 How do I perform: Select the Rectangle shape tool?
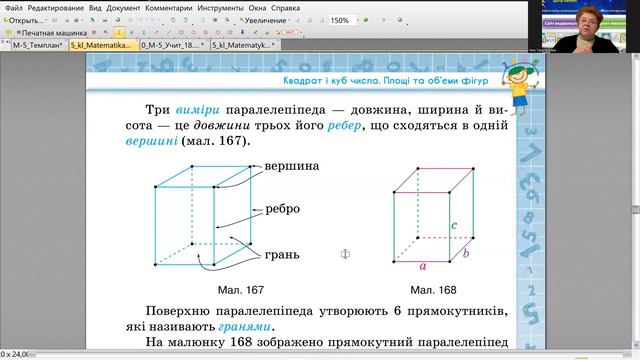(x=181, y=32)
